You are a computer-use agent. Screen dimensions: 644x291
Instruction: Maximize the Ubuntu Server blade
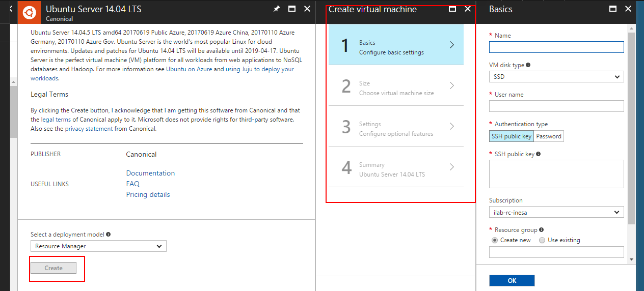[292, 9]
